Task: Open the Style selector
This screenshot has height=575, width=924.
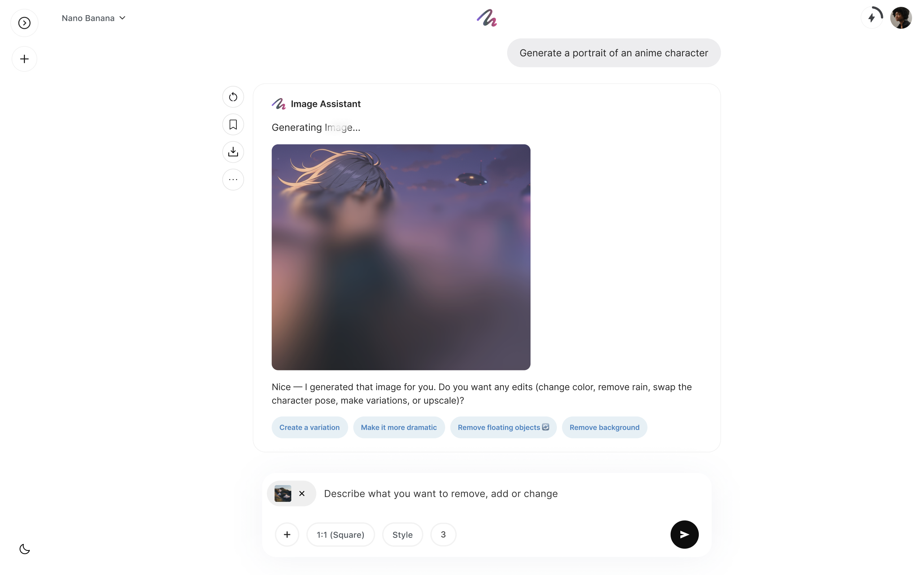Action: [x=402, y=534]
